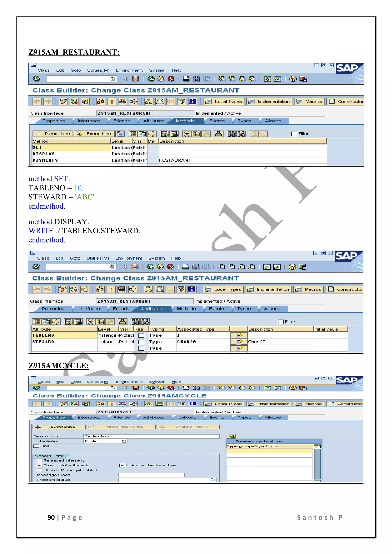Open Instantiation Public dropdown

[x=124, y=441]
